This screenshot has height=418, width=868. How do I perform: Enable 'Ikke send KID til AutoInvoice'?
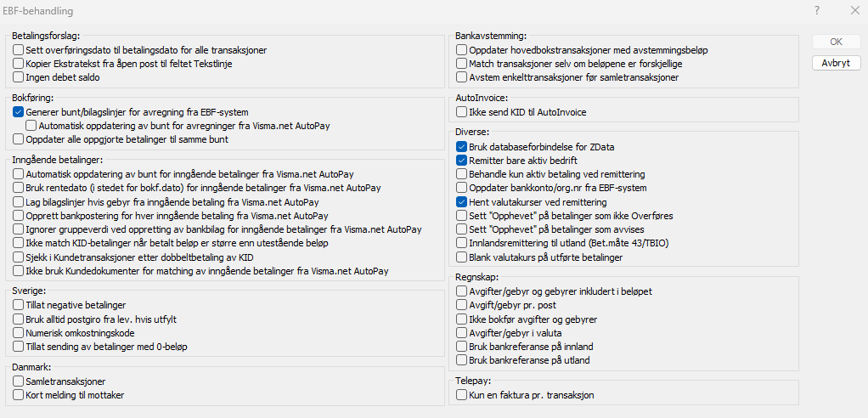point(462,111)
